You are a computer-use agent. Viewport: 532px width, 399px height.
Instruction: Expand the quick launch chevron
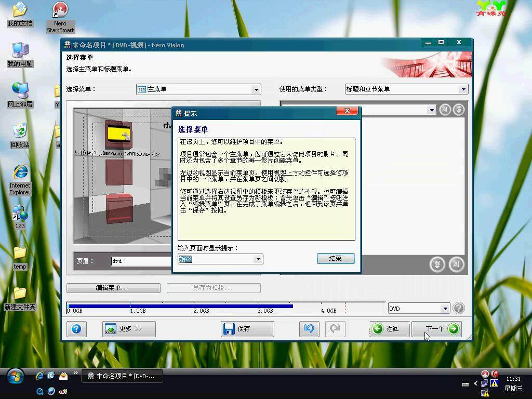[x=76, y=373]
